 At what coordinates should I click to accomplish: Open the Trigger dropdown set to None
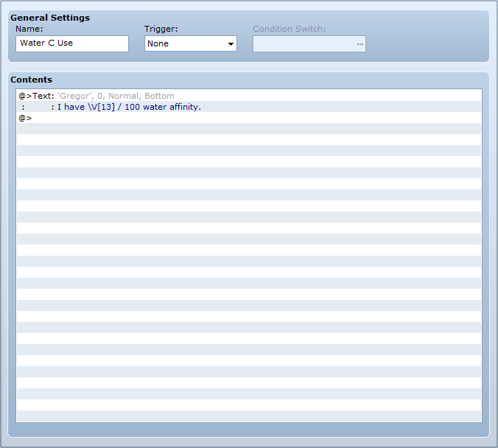pos(191,43)
